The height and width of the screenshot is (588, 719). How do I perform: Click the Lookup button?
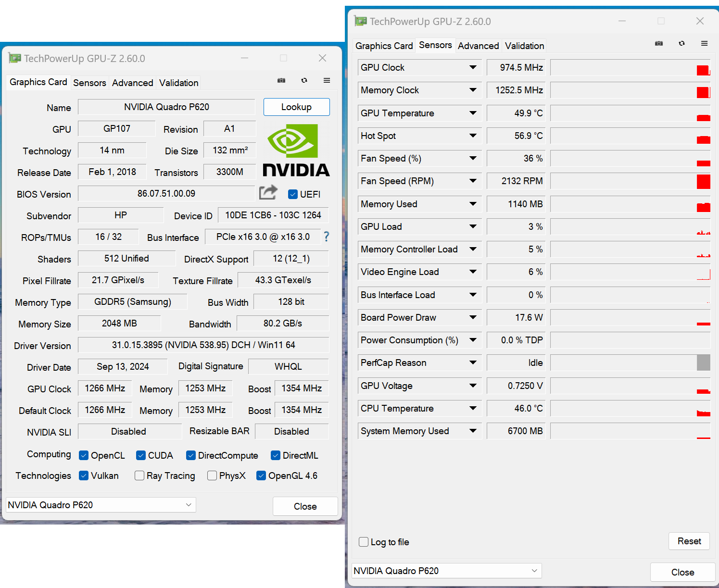297,107
